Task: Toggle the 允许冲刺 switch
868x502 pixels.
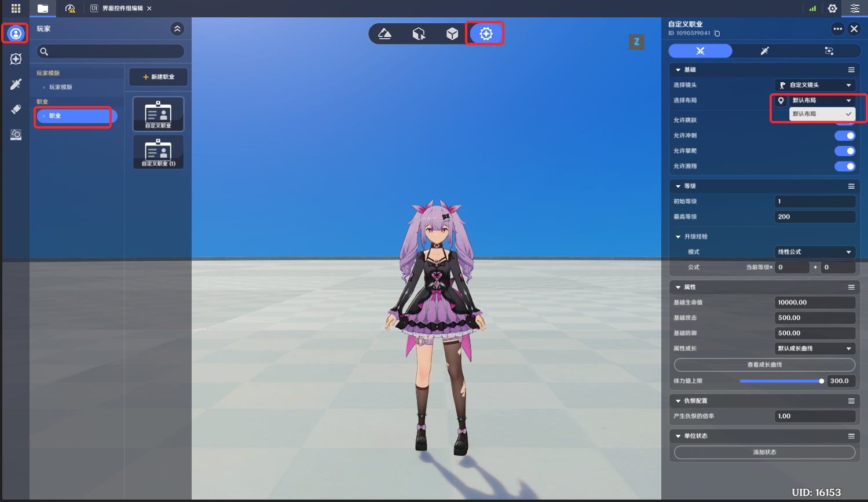Action: pyautogui.click(x=844, y=135)
